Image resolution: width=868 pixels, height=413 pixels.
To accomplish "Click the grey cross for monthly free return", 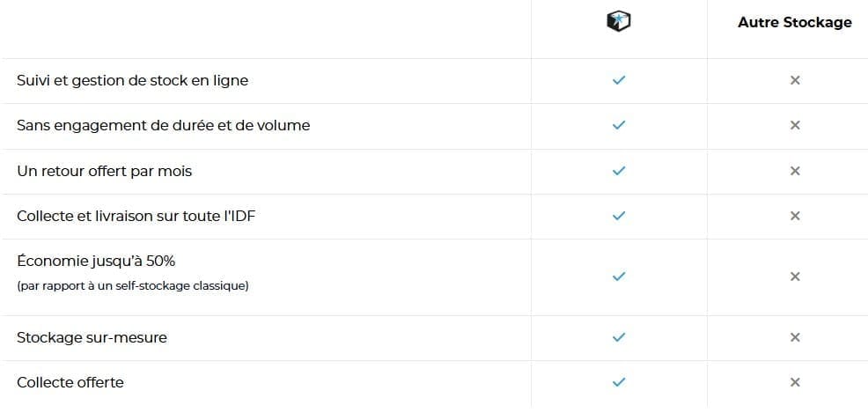I will pyautogui.click(x=795, y=171).
